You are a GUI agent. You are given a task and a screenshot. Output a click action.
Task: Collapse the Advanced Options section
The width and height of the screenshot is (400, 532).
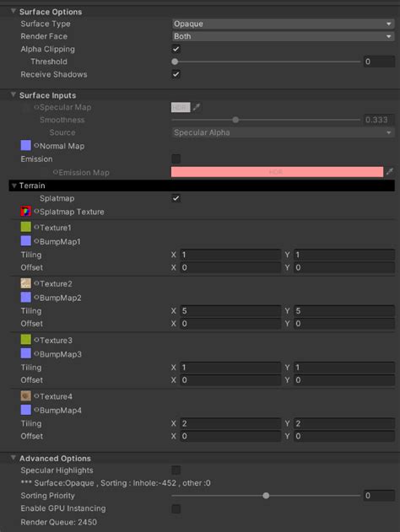point(14,458)
